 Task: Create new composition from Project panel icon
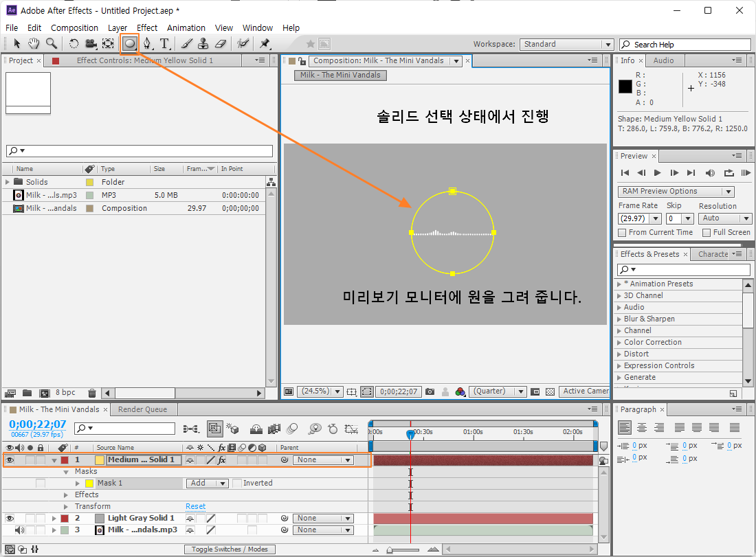point(45,393)
